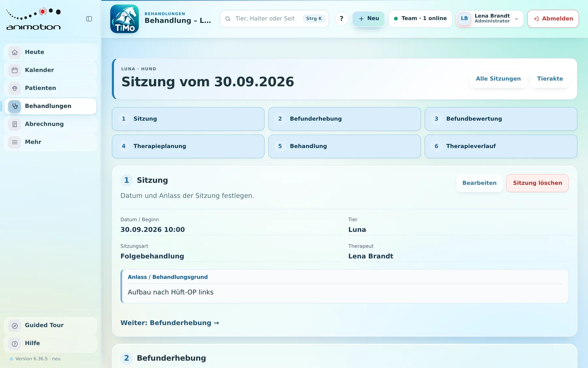The width and height of the screenshot is (588, 368).
Task: Click Abmelden to log out
Action: click(x=553, y=19)
